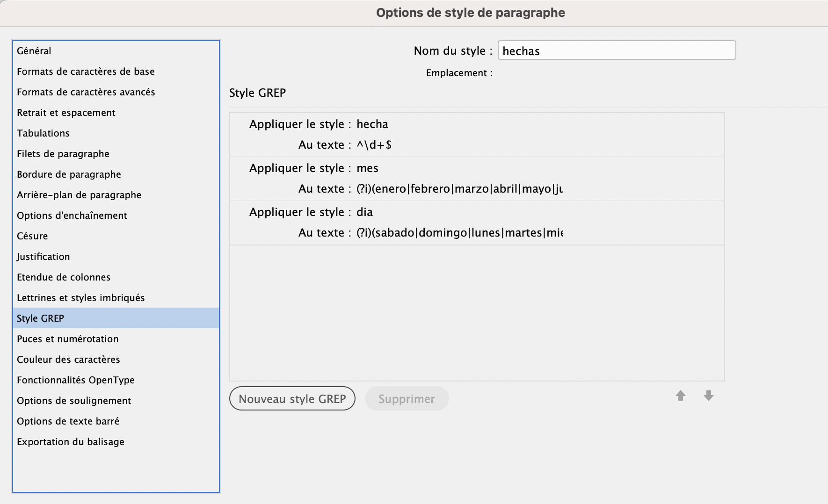The image size is (828, 504).
Task: Open Couleur des caractères settings
Action: (68, 359)
